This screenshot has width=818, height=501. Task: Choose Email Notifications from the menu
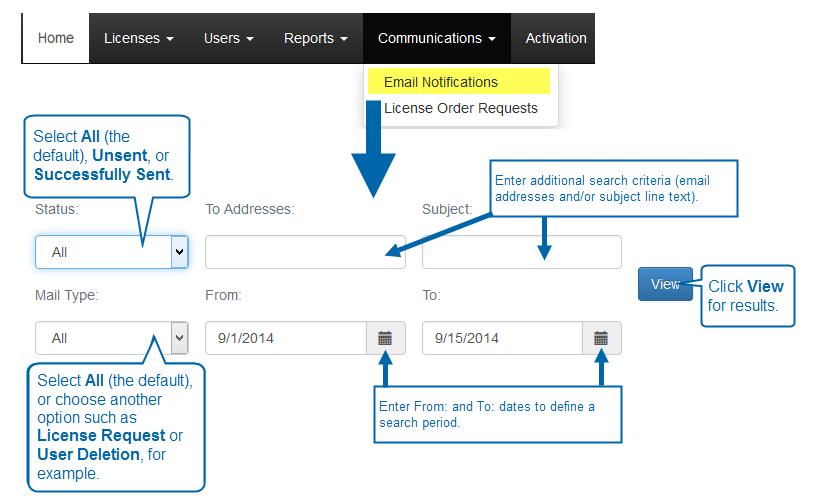pyautogui.click(x=441, y=82)
